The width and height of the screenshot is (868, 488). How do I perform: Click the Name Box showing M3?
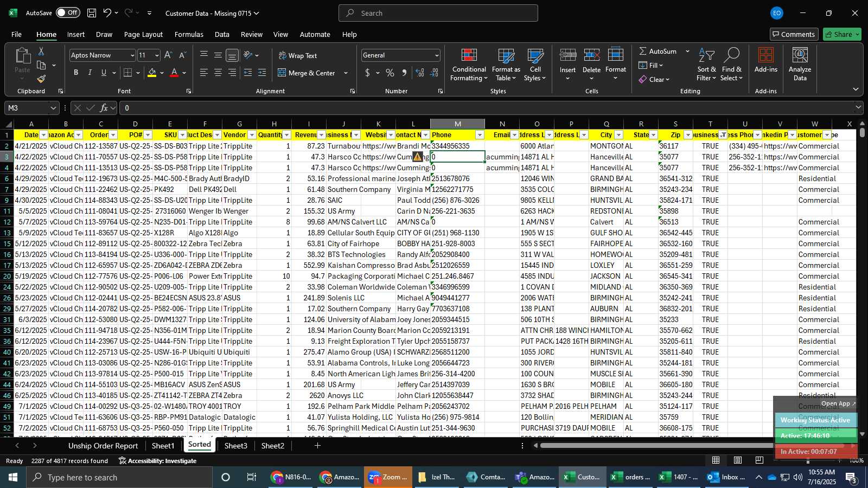(x=31, y=108)
